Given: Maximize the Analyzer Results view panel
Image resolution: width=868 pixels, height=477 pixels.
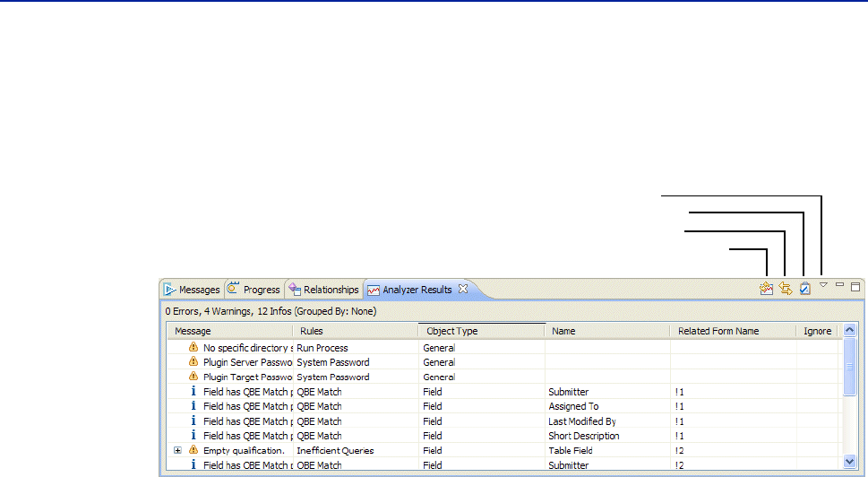Looking at the screenshot, I should click(855, 286).
